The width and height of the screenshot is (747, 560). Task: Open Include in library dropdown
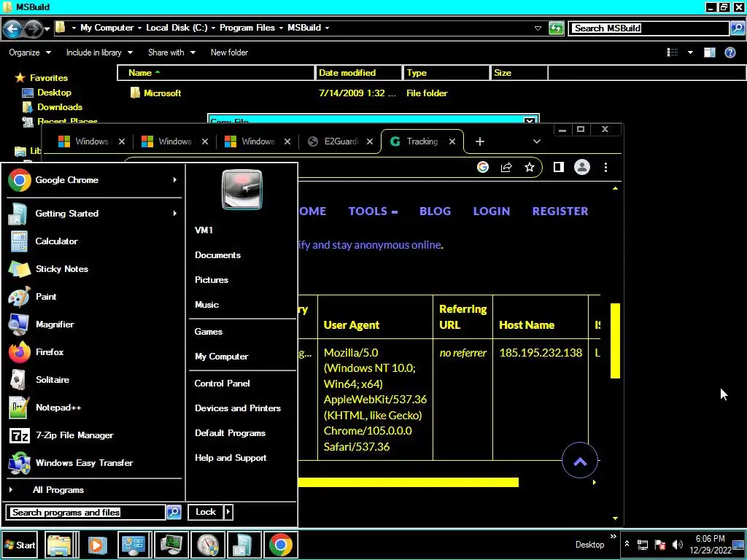pos(99,52)
